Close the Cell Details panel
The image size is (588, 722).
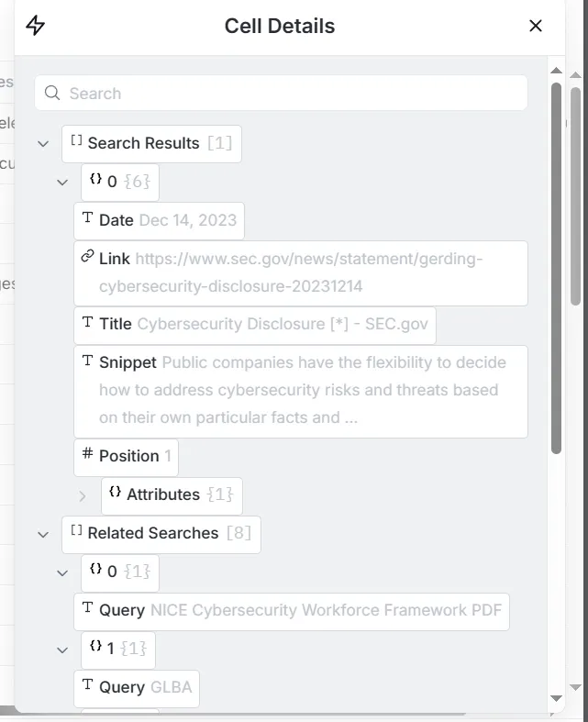point(536,26)
